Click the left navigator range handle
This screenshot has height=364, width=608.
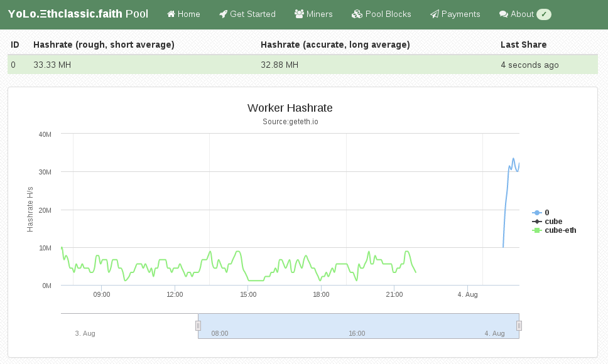[198, 326]
